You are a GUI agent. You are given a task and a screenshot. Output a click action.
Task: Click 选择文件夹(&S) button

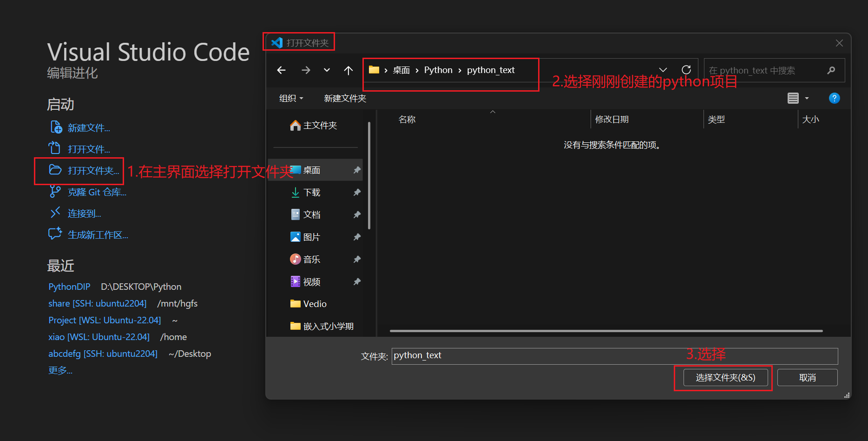tap(725, 378)
